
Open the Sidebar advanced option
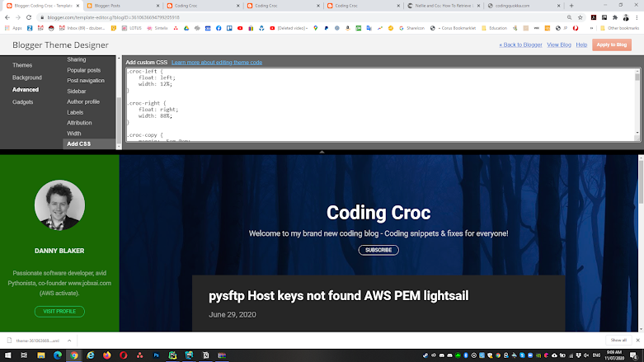pyautogui.click(x=77, y=92)
